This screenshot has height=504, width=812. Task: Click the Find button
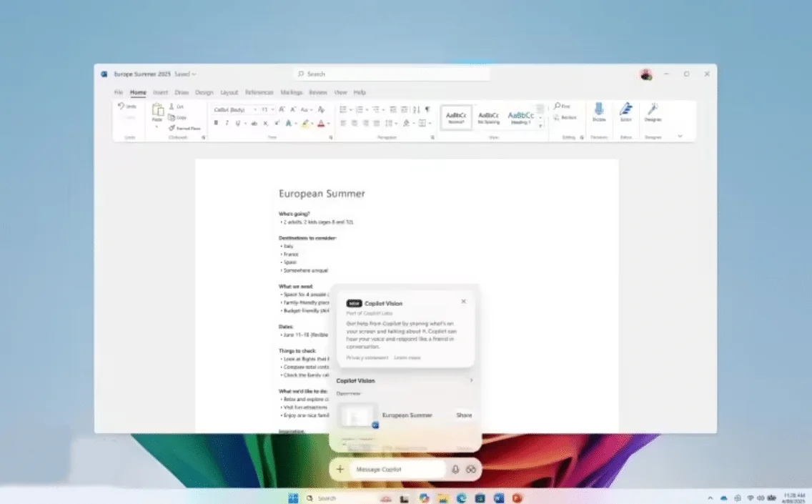click(562, 107)
